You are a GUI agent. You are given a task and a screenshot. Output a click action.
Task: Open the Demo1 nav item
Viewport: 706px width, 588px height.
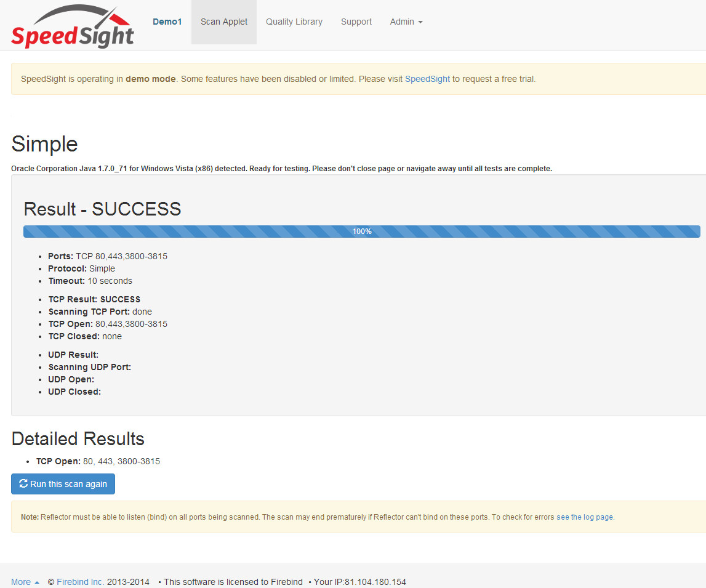pos(167,22)
